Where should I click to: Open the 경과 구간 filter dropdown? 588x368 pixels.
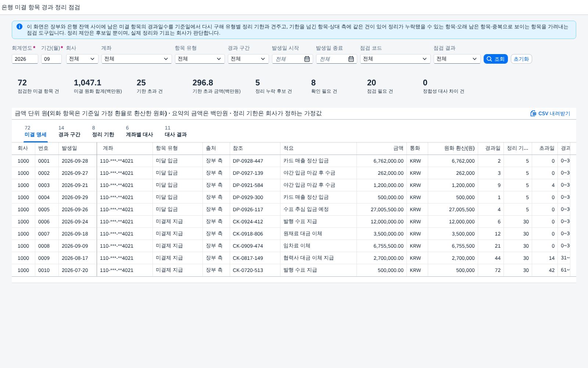pyautogui.click(x=248, y=59)
